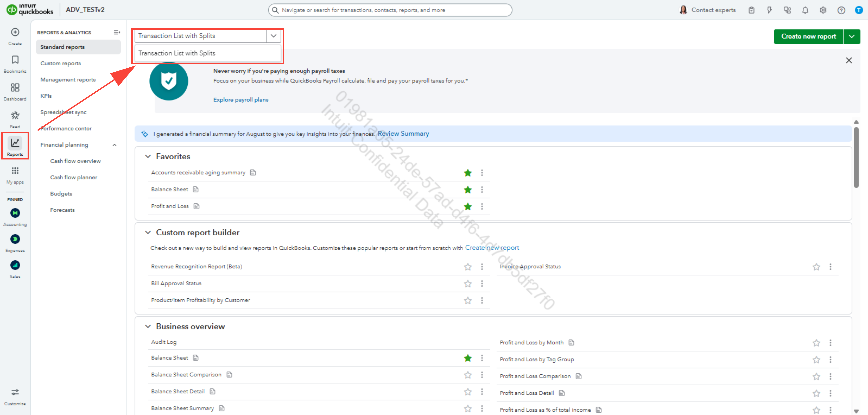Screen dimensions: 868x415
Task: Open Cash flow planner menu item
Action: click(x=73, y=177)
